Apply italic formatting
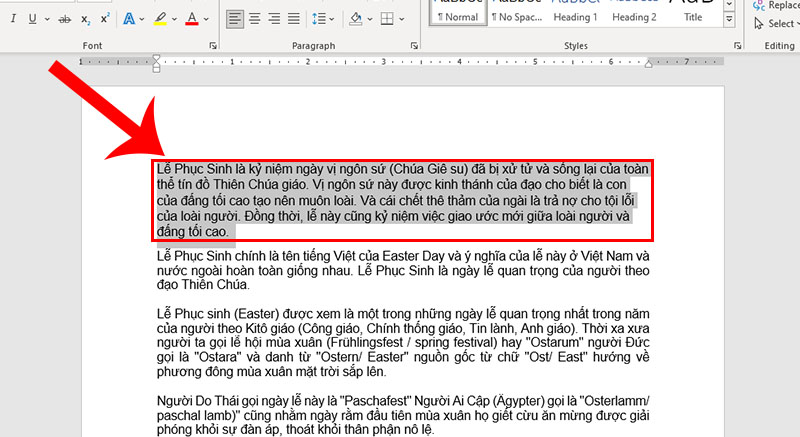800x437 pixels. pos(11,19)
